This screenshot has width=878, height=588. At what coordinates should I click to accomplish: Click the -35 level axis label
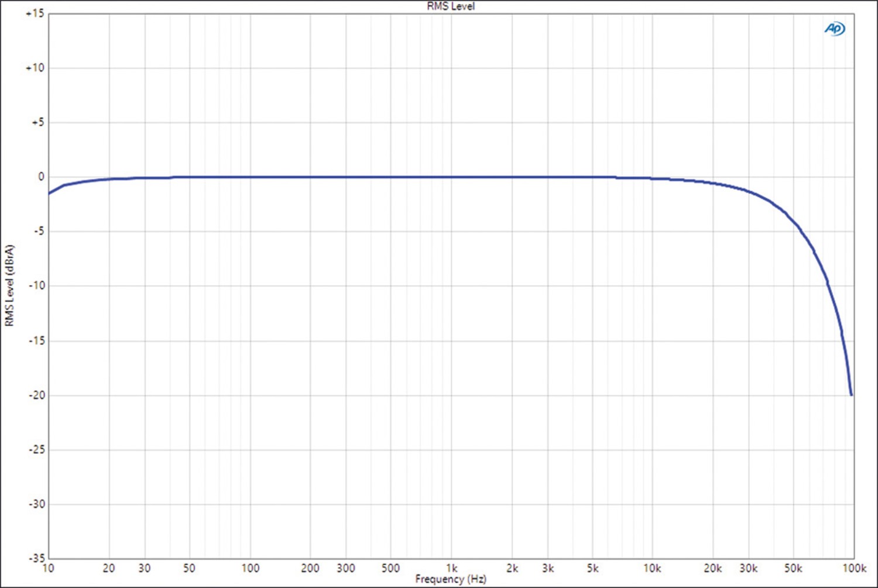(x=36, y=558)
